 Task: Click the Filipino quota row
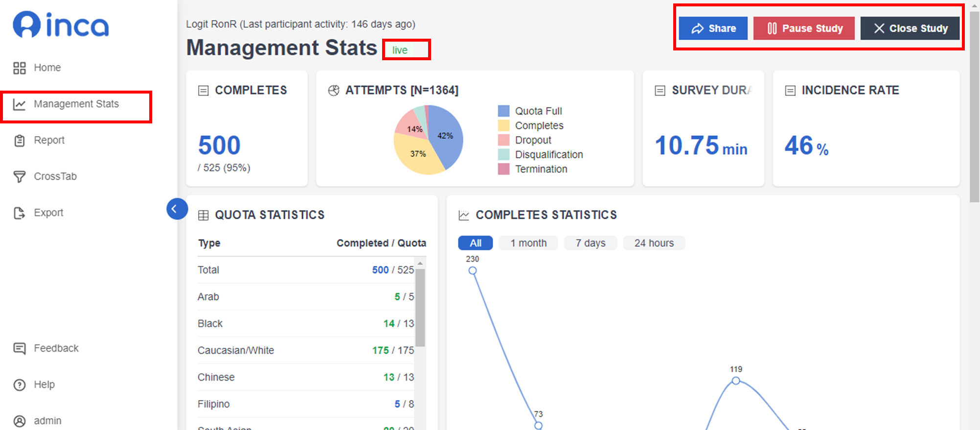306,405
